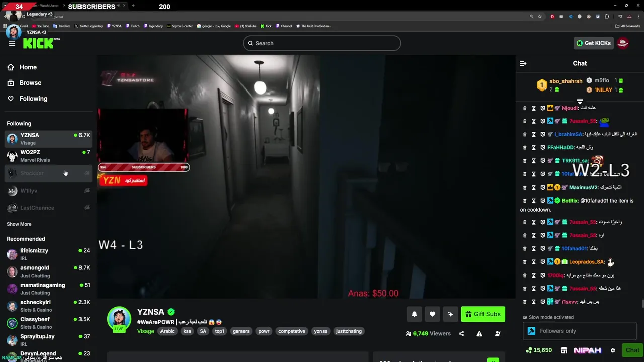Click the heart follow button

tap(432, 314)
